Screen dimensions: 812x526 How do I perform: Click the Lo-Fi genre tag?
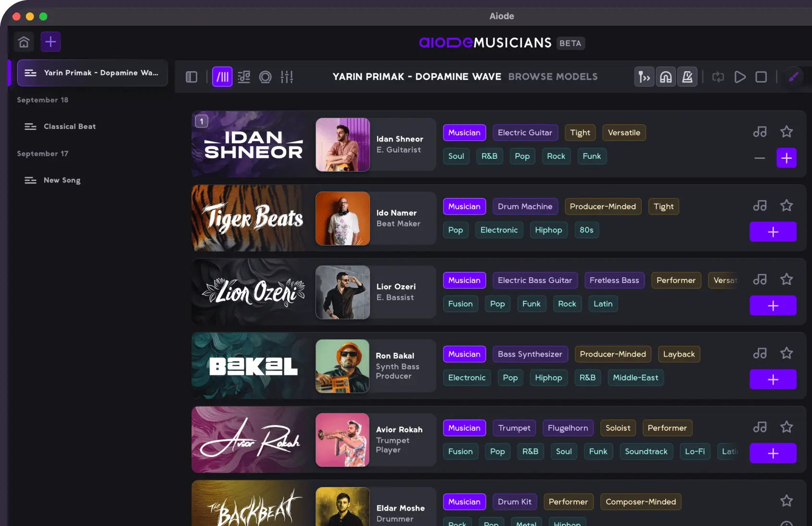[x=695, y=451]
